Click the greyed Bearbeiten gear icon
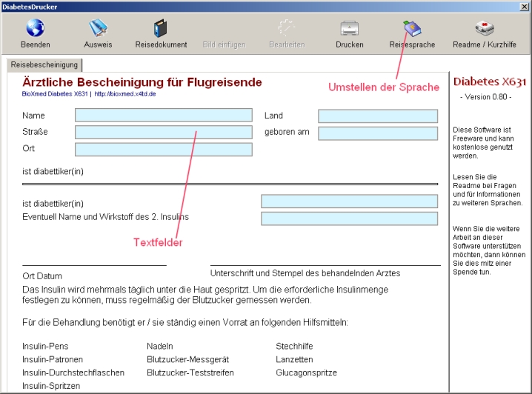This screenshot has width=532, height=394. coord(287,29)
